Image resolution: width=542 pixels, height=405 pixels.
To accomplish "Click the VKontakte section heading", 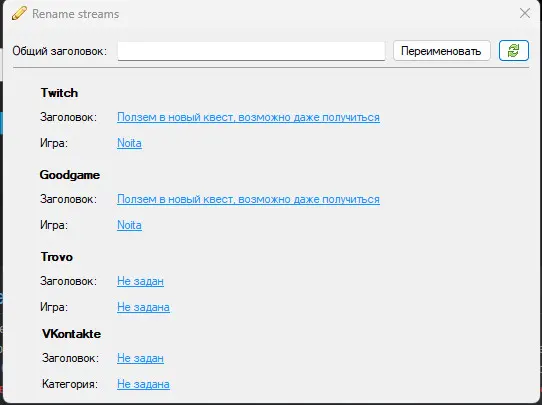I will click(72, 334).
